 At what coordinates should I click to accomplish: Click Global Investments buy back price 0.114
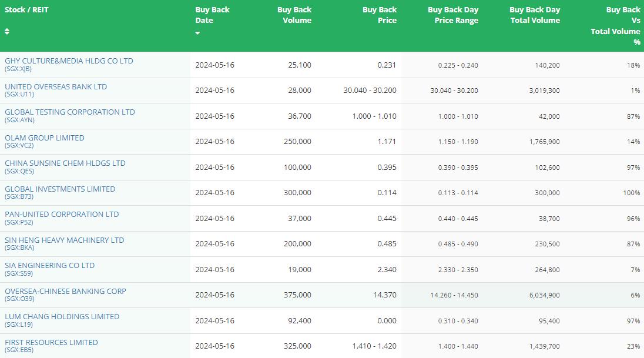pyautogui.click(x=387, y=192)
